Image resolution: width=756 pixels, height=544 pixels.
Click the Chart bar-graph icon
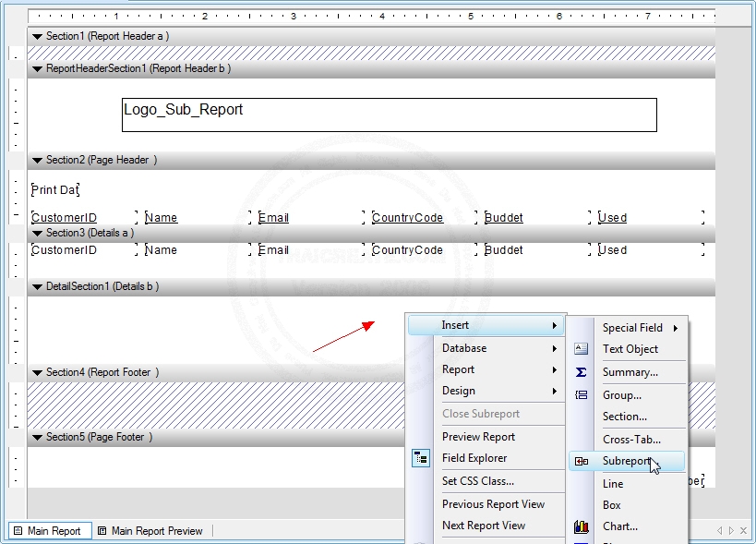(x=581, y=526)
